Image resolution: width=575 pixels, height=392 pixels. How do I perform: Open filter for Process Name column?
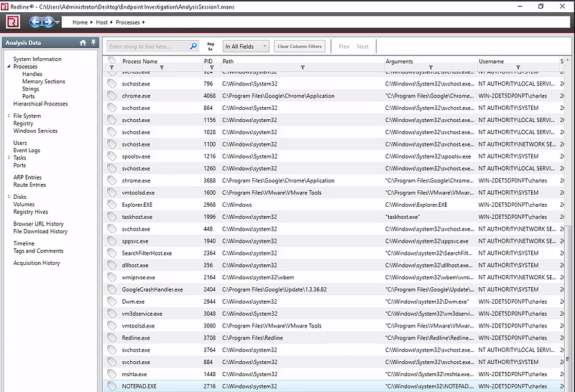pyautogui.click(x=162, y=67)
